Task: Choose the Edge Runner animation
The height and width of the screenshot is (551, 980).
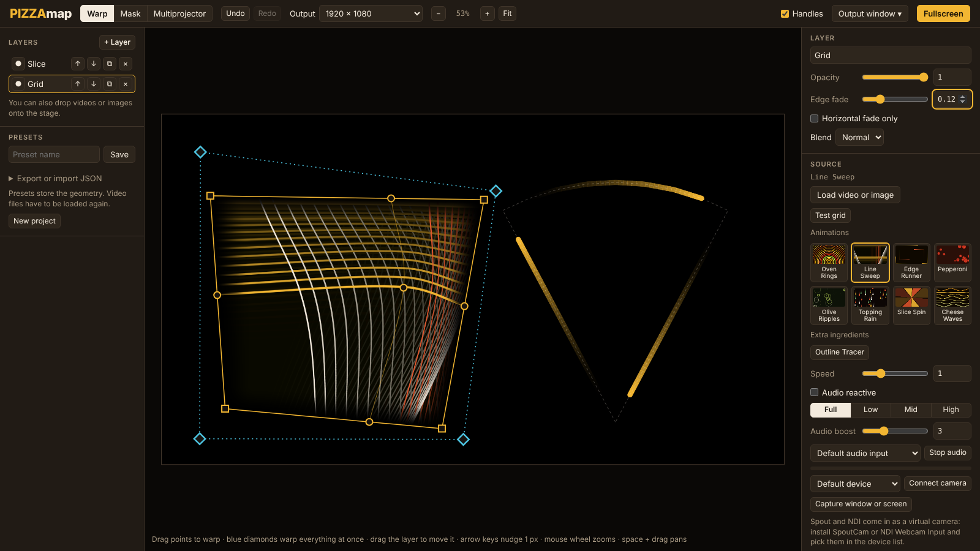Action: click(x=911, y=263)
